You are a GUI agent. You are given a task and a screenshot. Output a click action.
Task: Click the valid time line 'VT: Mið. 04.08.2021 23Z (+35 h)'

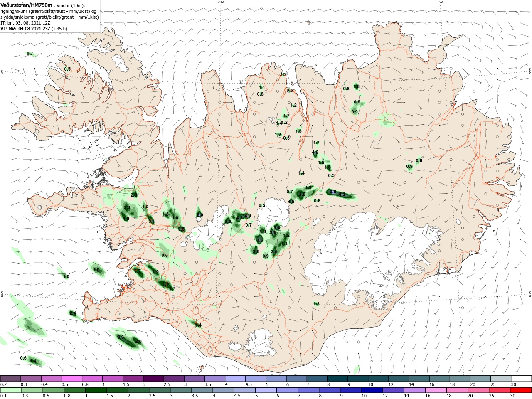pyautogui.click(x=34, y=29)
